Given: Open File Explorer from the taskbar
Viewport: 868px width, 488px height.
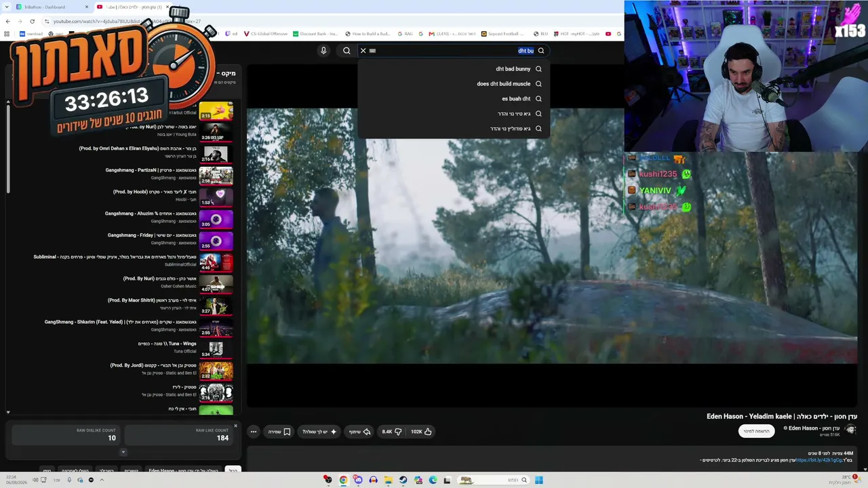Looking at the screenshot, I should (x=388, y=481).
